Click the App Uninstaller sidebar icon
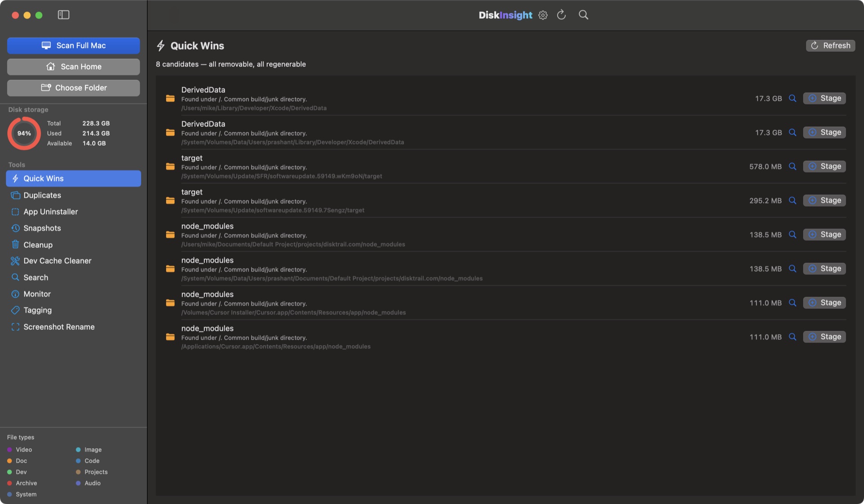Viewport: 864px width, 504px height. tap(15, 211)
